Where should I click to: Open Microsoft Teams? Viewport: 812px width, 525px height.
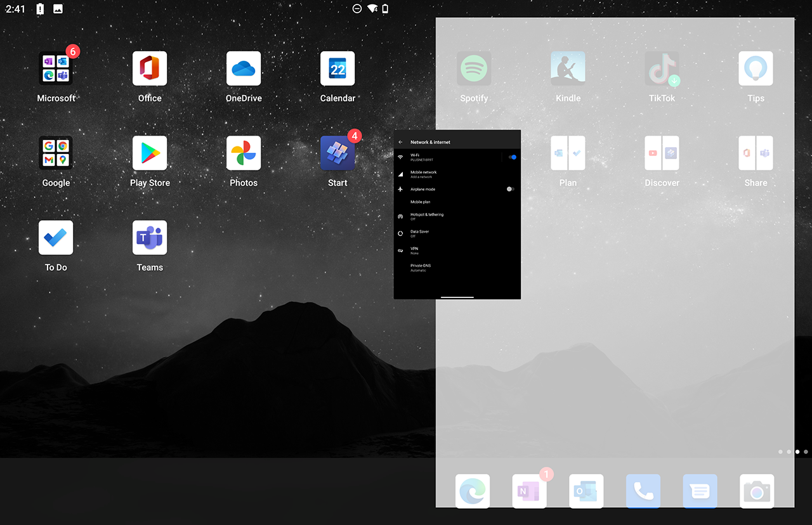(x=150, y=237)
